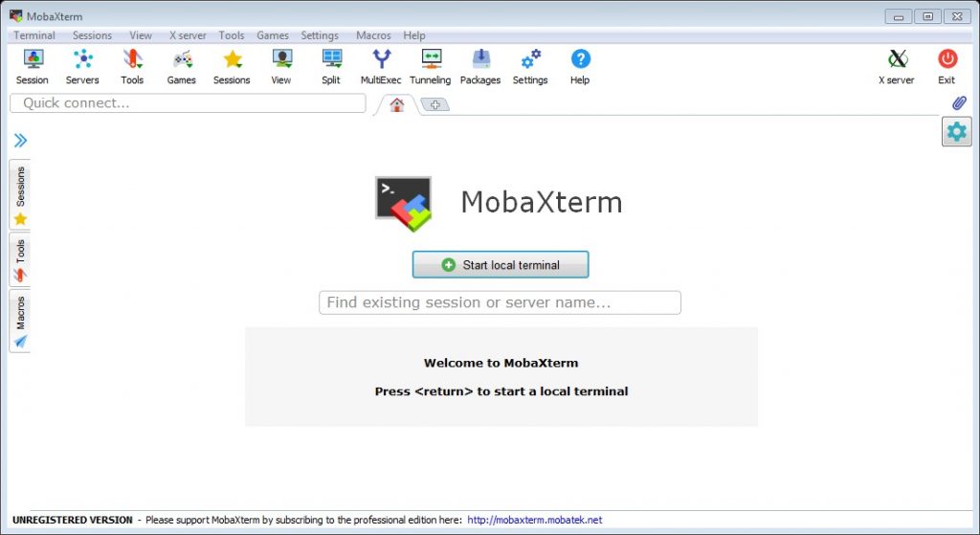Open the Macros vertical side tab
Image resolution: width=980 pixels, height=535 pixels.
pos(20,322)
